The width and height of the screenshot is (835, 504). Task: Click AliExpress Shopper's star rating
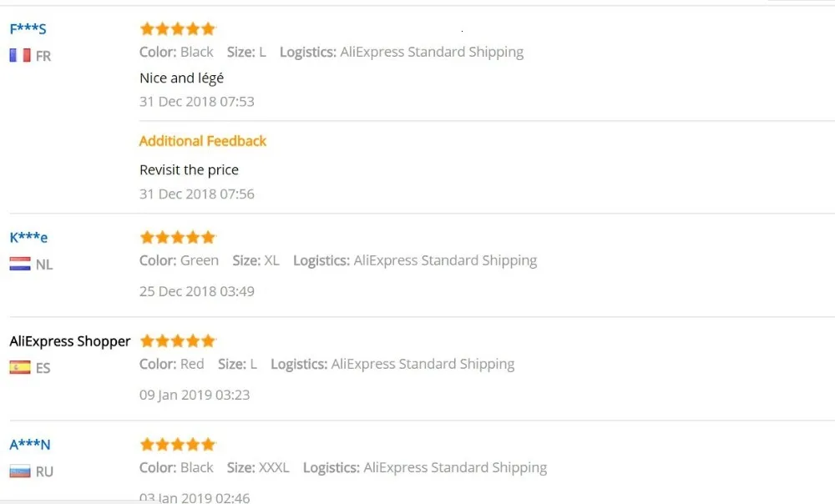pos(177,340)
